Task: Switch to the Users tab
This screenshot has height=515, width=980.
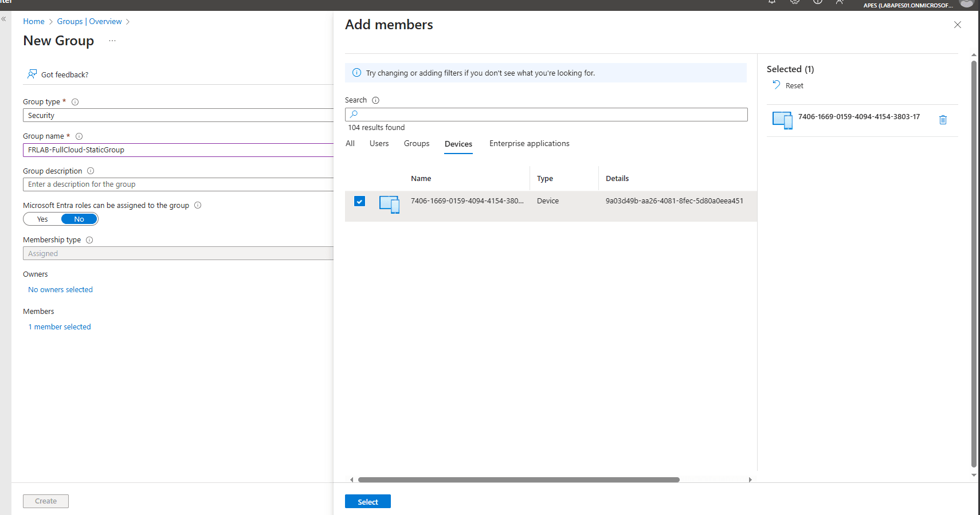Action: [379, 144]
